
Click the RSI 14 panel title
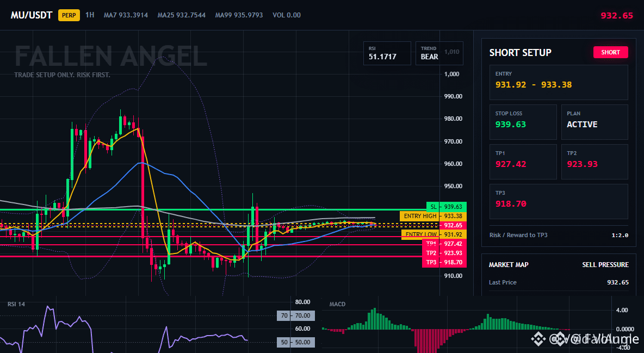coord(16,304)
